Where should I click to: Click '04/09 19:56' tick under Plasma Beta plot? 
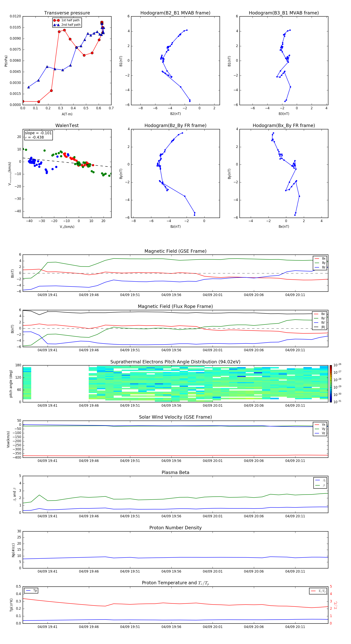point(171,516)
